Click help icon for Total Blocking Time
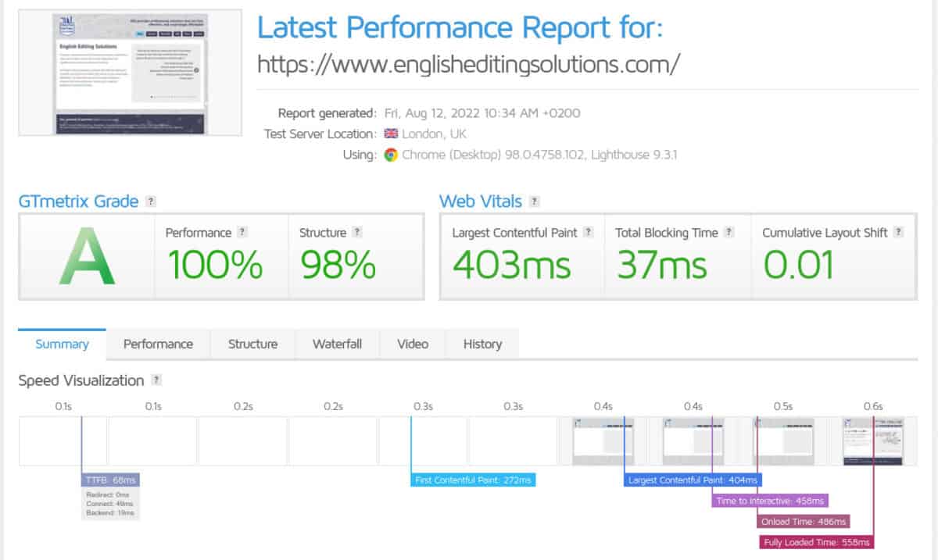The width and height of the screenshot is (938, 560). [729, 232]
